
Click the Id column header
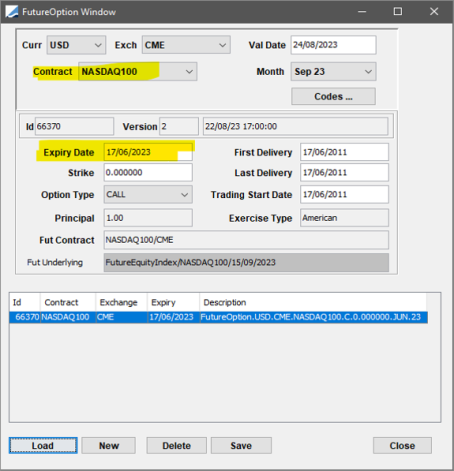pos(25,302)
